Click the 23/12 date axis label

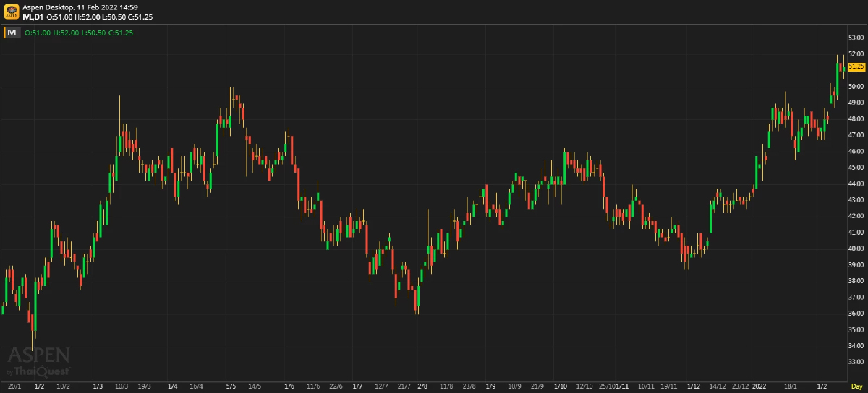[x=741, y=386]
